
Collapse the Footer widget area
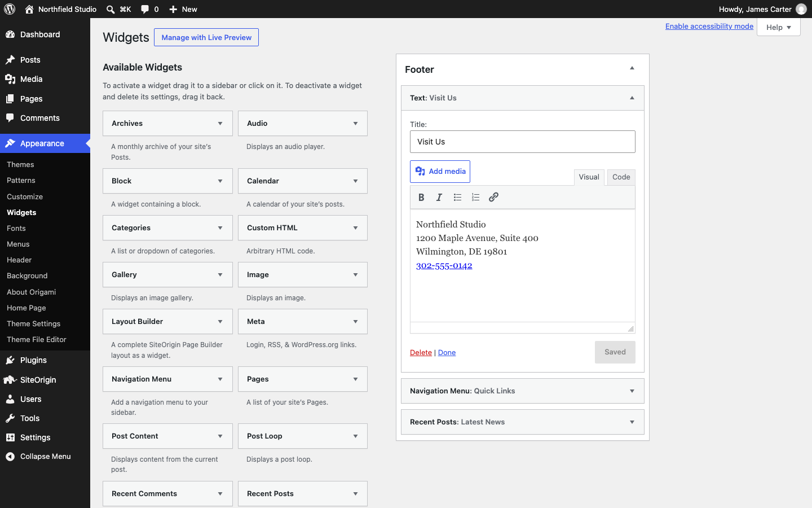[x=632, y=68]
